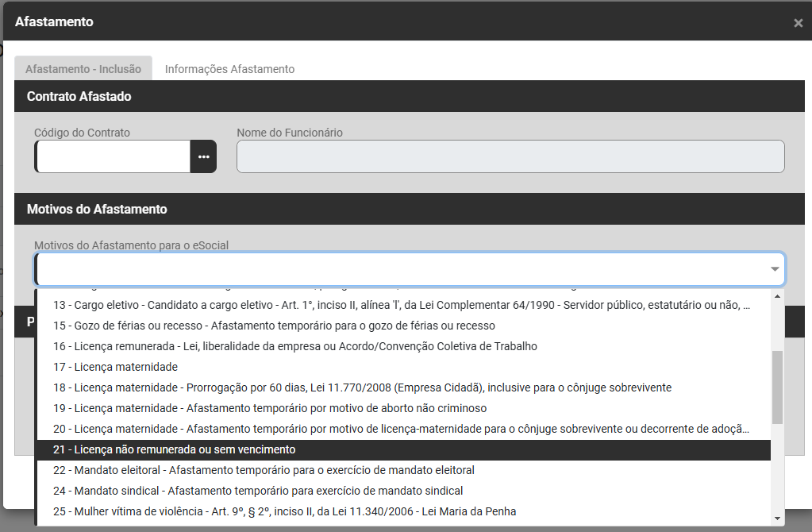Pick 20 - Licença maternidade cônjuge sobrevivente

pyautogui.click(x=401, y=429)
